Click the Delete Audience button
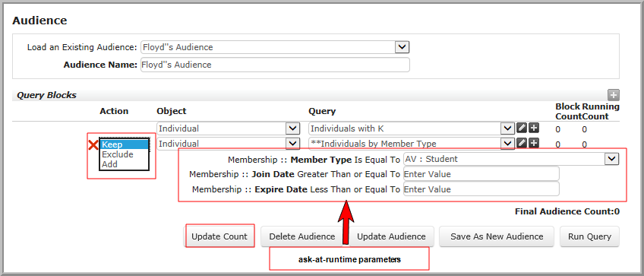The height and width of the screenshot is (276, 644). [302, 236]
